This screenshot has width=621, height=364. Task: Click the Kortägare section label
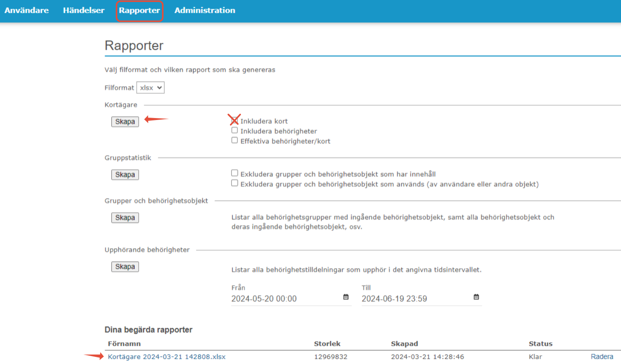[x=121, y=105]
